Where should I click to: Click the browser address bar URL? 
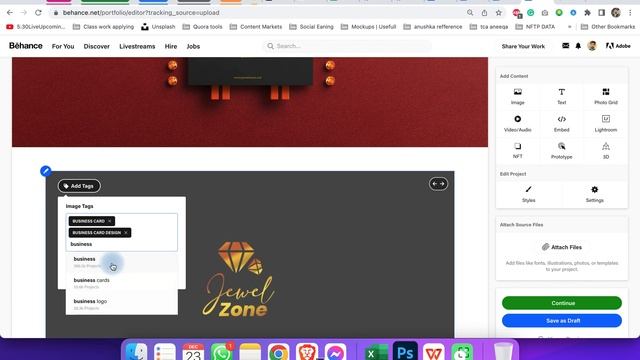pos(141,13)
